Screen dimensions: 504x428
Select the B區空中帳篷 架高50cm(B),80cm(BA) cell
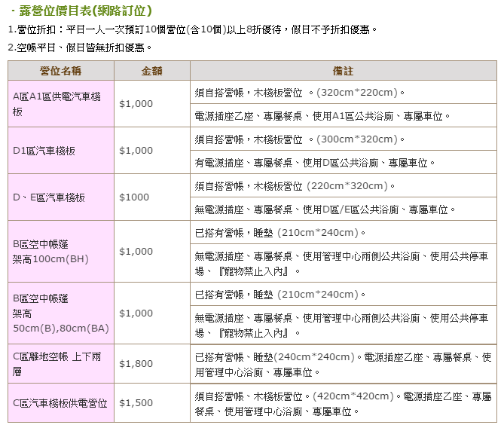pyautogui.click(x=61, y=313)
